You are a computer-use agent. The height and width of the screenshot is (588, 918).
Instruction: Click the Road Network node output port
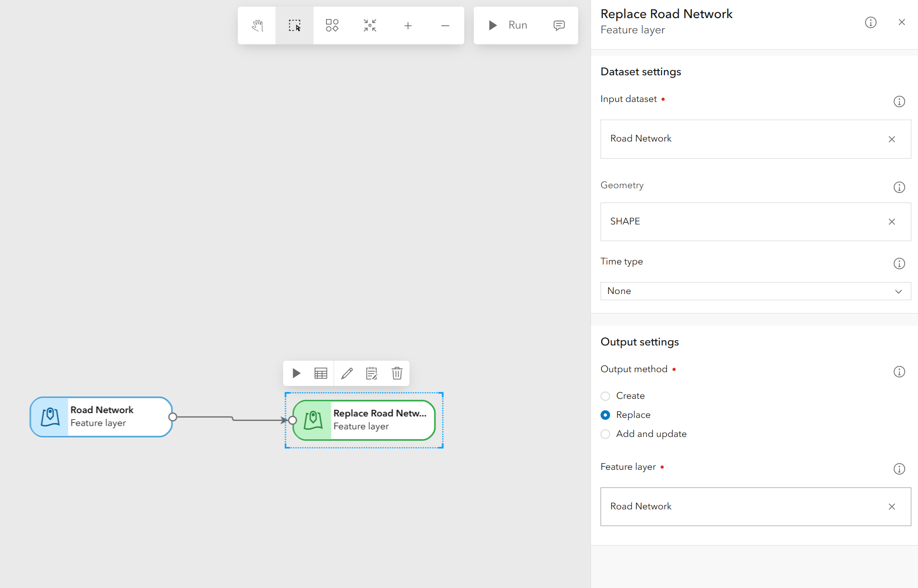173,417
